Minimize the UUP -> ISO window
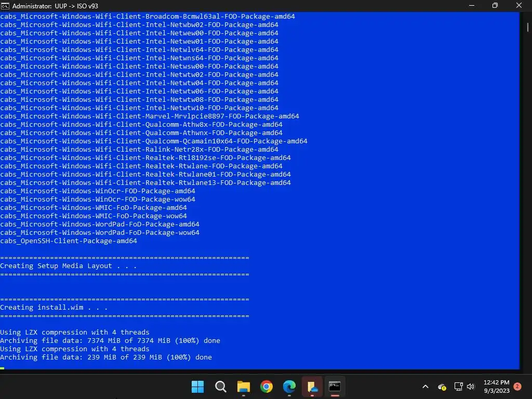Viewport: 532px width, 399px height. click(x=472, y=6)
